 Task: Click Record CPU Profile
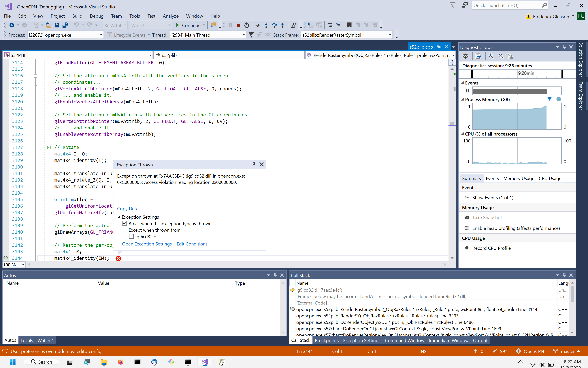(491, 248)
